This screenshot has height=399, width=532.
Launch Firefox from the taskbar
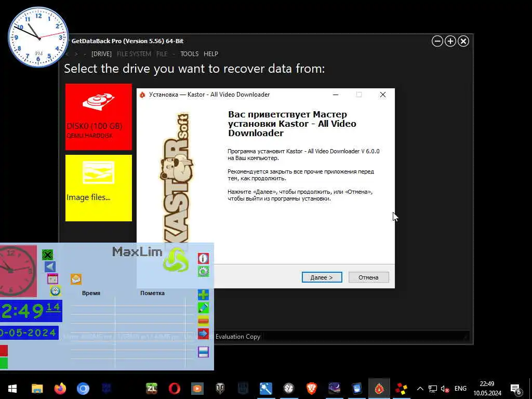[x=60, y=389]
